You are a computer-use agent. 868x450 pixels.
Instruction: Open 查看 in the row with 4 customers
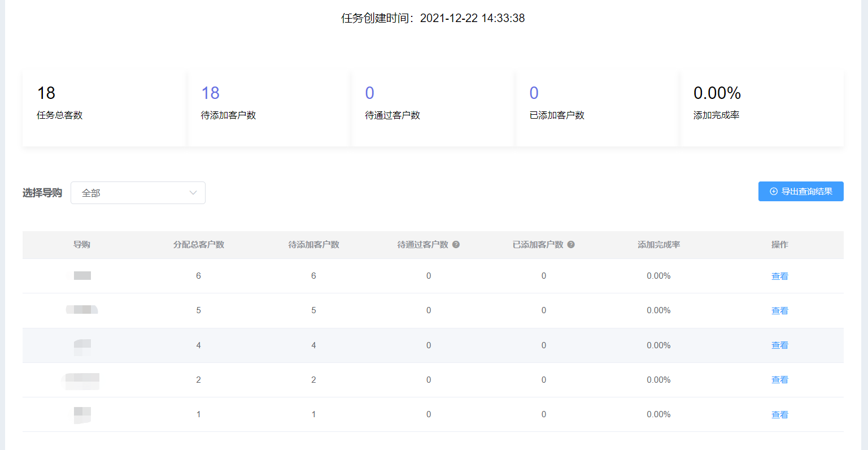click(779, 345)
